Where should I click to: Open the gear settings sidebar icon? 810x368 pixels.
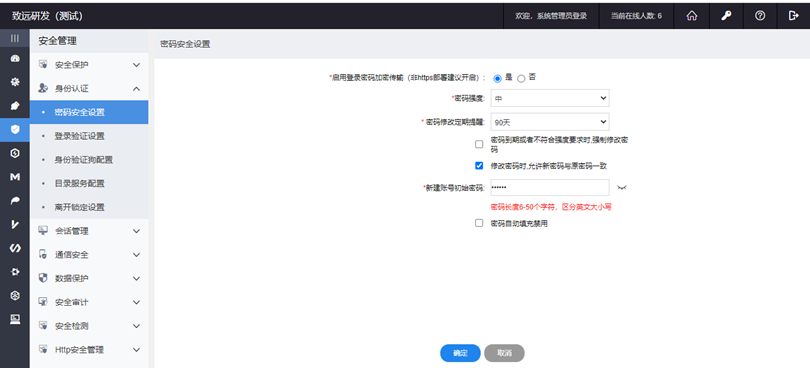(15, 82)
